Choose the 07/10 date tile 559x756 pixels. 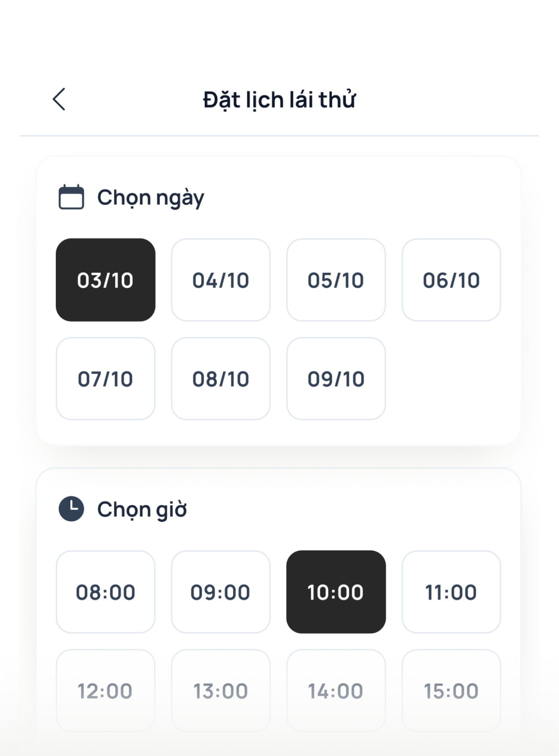[106, 379]
